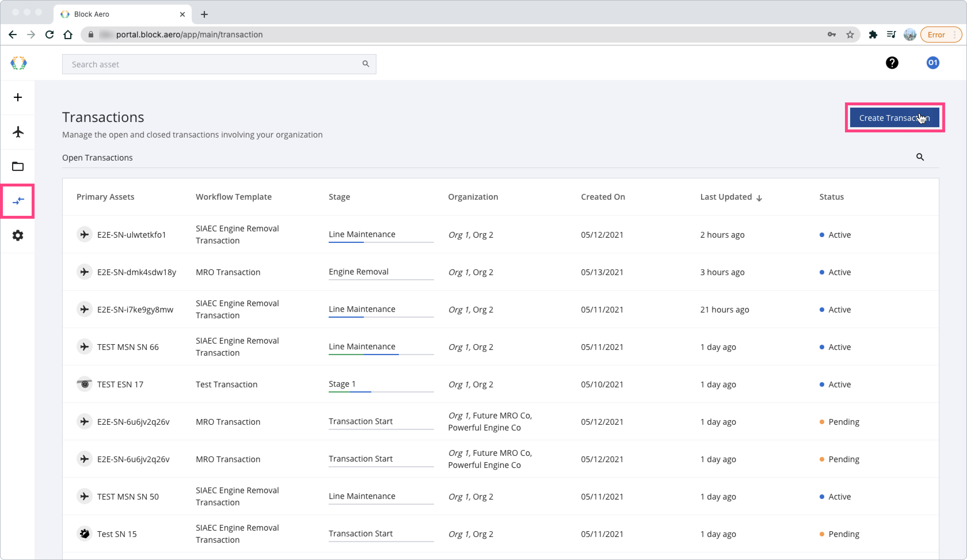Select the Block Aero browser tab
The image size is (967, 560).
122,14
